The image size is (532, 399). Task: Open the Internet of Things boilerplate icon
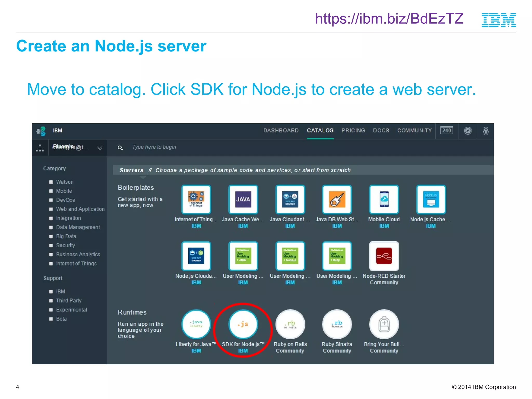click(x=196, y=199)
